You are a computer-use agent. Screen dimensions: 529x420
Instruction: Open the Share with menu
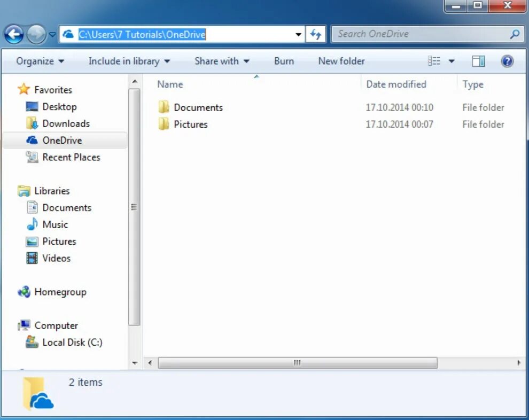222,61
